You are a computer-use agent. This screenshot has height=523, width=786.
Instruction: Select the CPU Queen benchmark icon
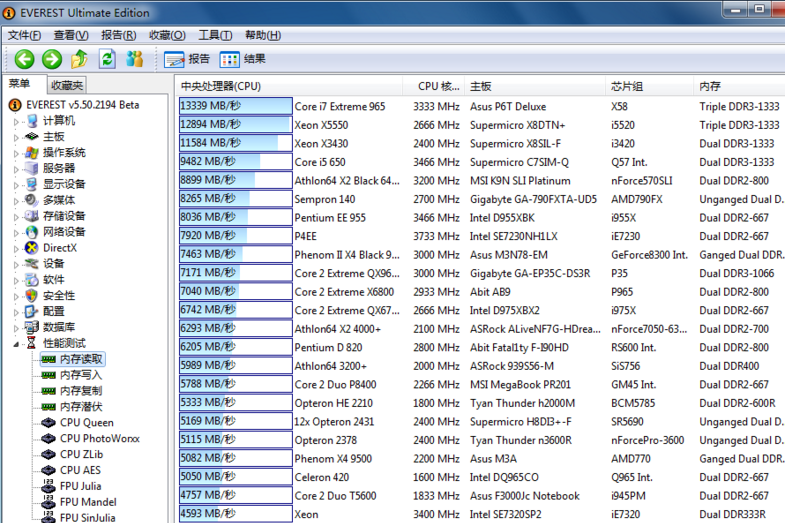pyautogui.click(x=49, y=423)
